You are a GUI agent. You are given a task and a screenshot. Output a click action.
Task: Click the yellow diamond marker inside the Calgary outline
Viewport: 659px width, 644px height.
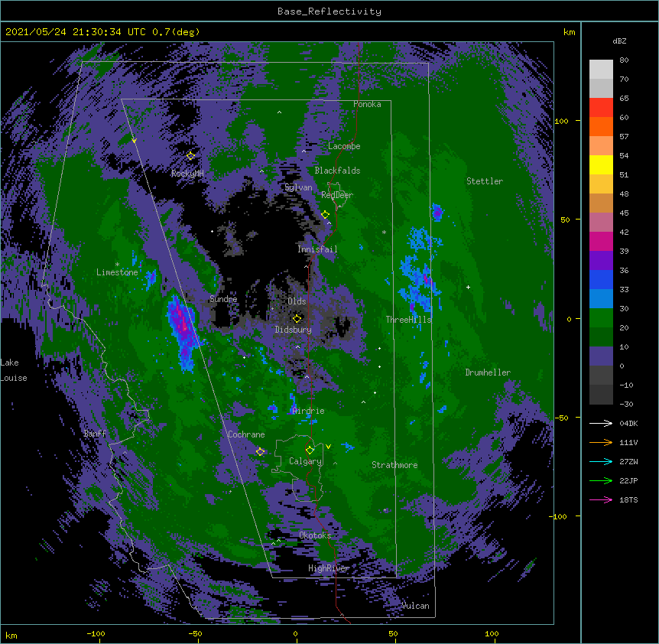[310, 450]
